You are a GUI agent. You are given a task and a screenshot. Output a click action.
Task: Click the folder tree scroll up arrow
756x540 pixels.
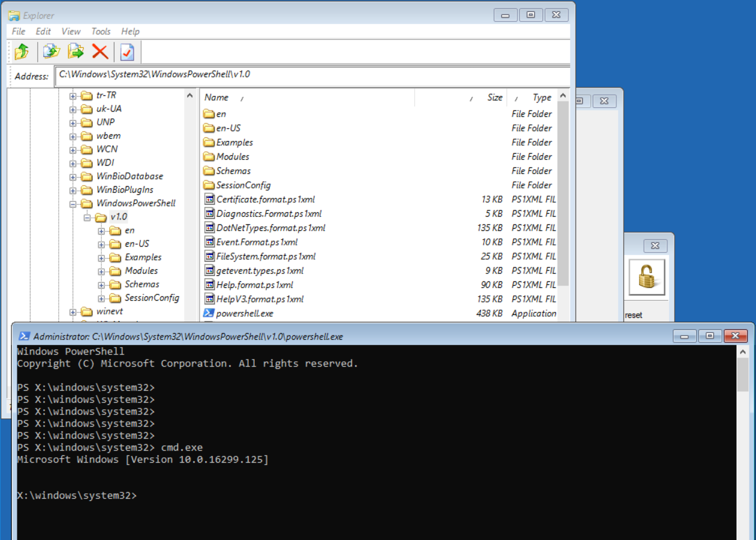click(190, 95)
